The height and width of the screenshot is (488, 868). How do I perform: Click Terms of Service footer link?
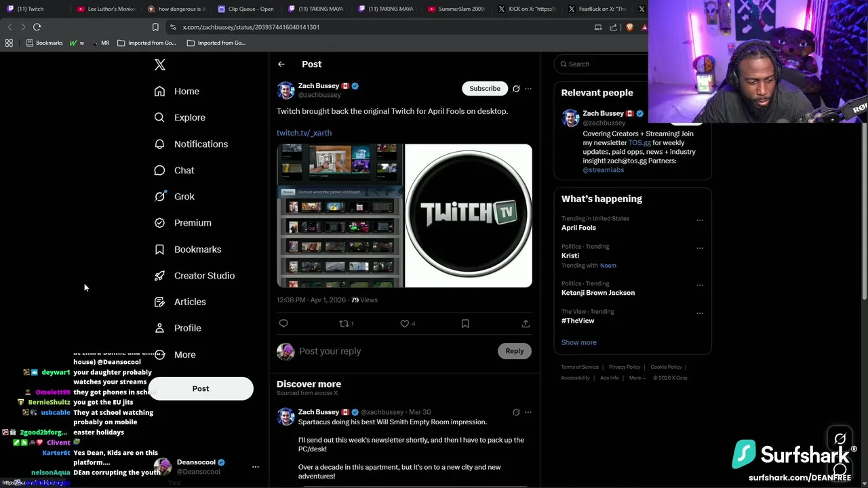(580, 367)
